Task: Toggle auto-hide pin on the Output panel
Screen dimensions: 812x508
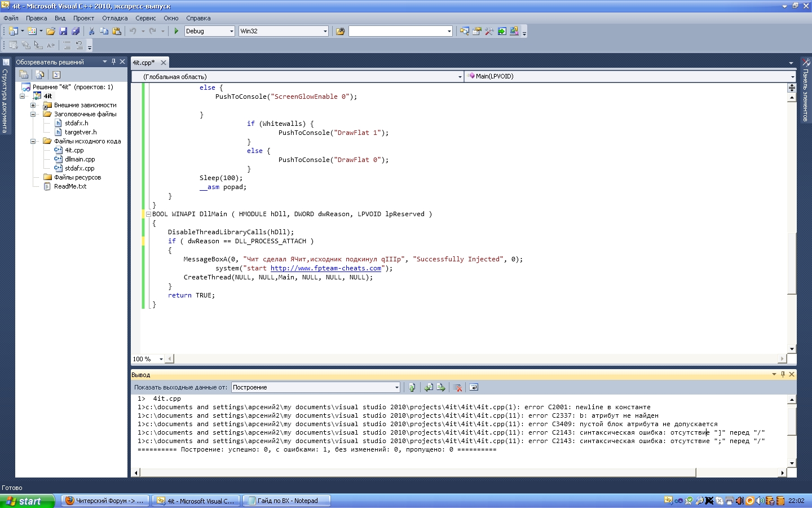Action: (783, 374)
